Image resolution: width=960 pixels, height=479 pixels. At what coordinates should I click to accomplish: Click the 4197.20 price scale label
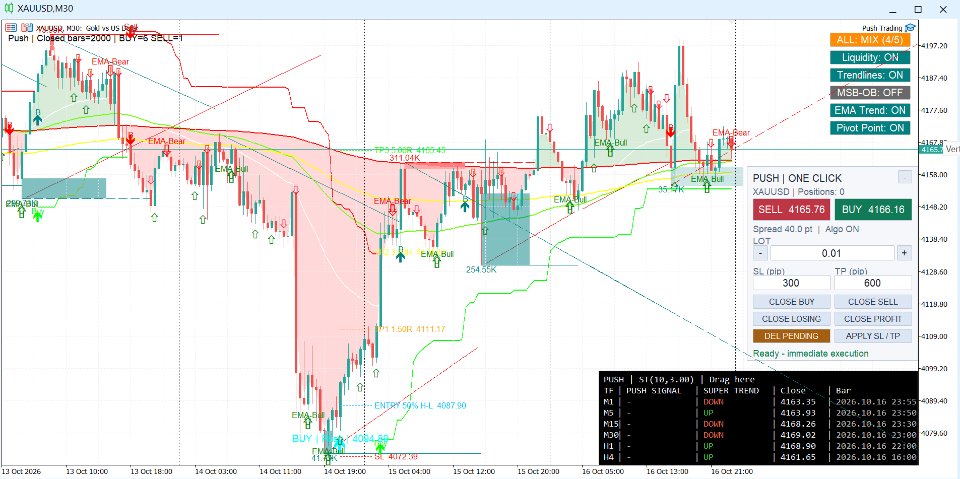tap(934, 46)
